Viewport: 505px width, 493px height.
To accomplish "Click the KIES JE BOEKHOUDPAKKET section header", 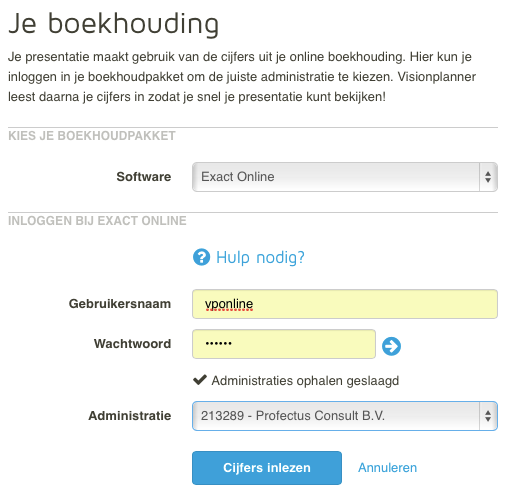I will pyautogui.click(x=92, y=136).
